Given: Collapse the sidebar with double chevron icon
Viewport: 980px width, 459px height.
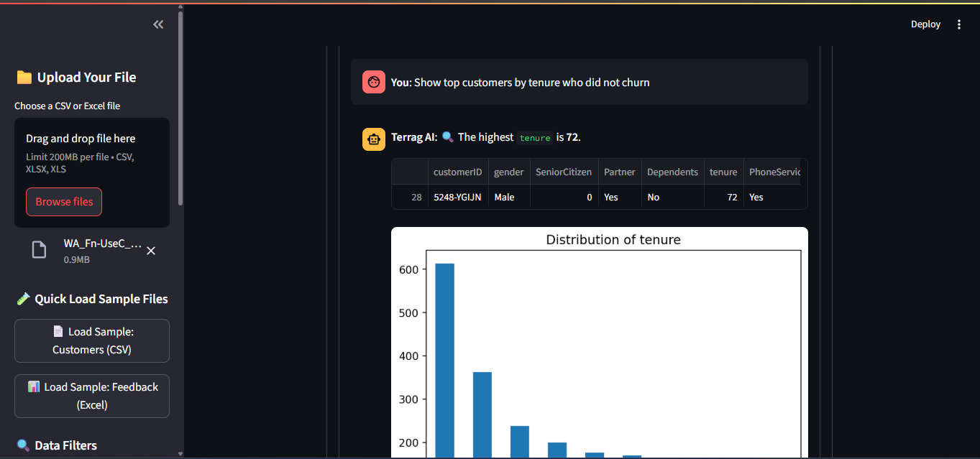Looking at the screenshot, I should click(158, 24).
